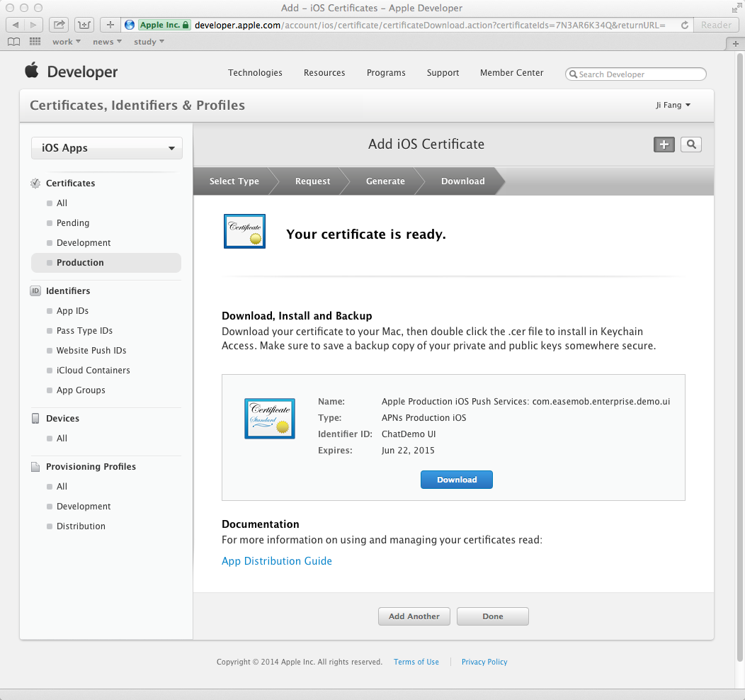Click the Download step in breadcrumb

click(462, 181)
